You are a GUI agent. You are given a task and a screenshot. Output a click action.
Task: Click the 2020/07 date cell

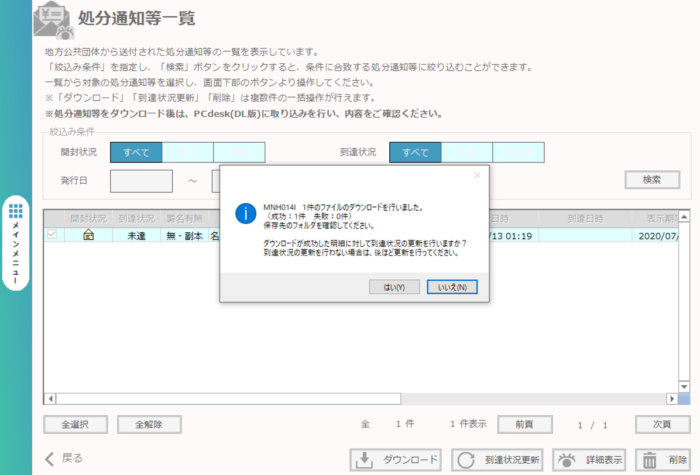[655, 235]
